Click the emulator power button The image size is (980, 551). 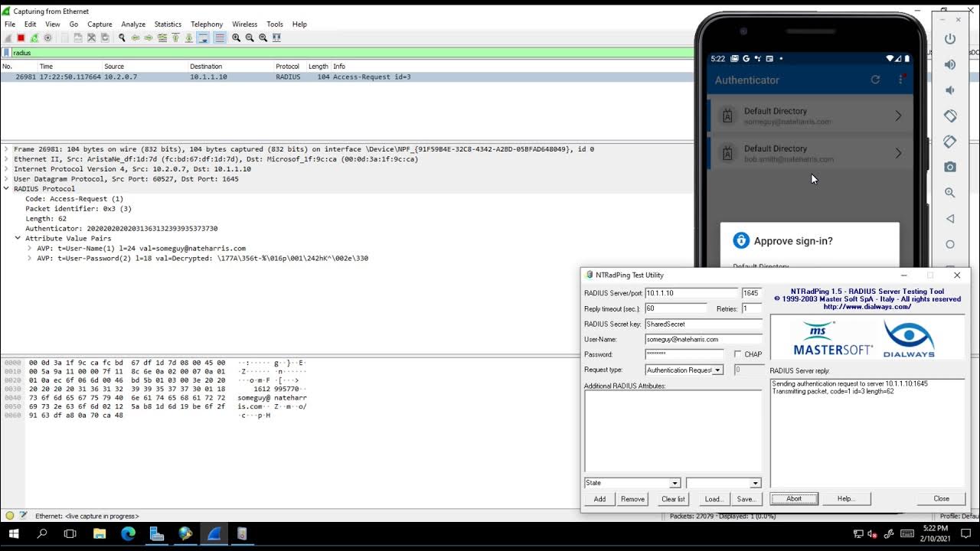pos(950,39)
